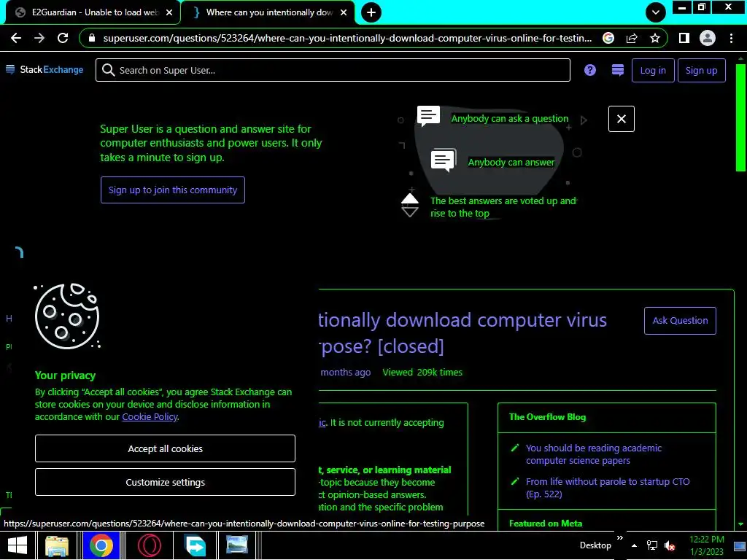Open the browser side panel icon

pyautogui.click(x=684, y=38)
